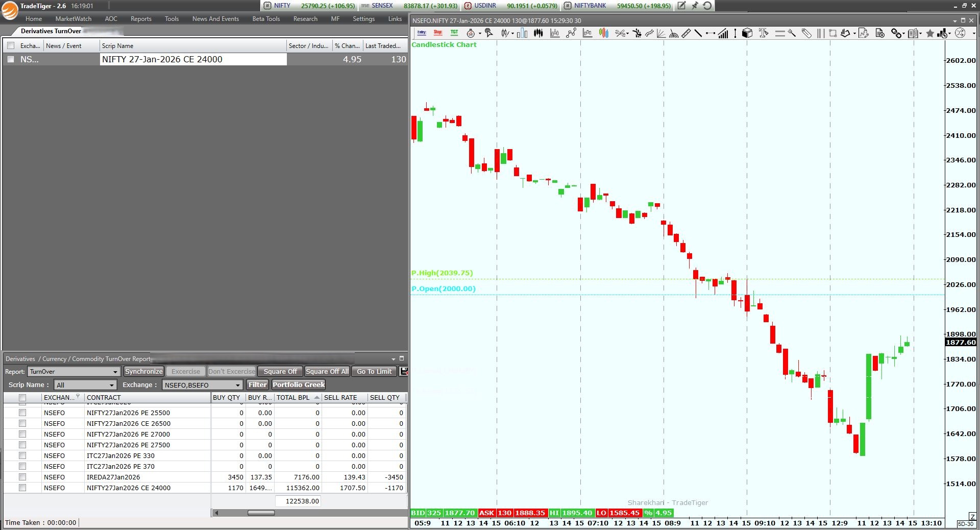Click the Entry marker icon in chart toolbar
The width and height of the screenshot is (980, 530).
coord(422,33)
